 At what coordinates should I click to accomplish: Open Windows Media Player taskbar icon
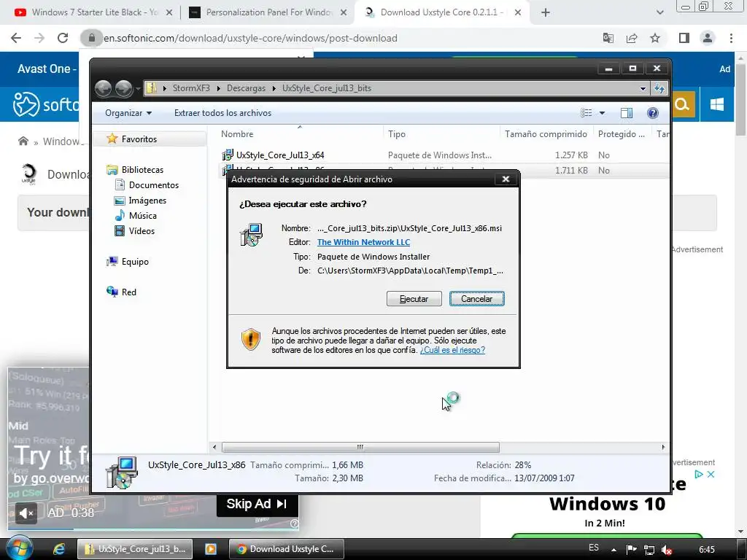tap(211, 549)
